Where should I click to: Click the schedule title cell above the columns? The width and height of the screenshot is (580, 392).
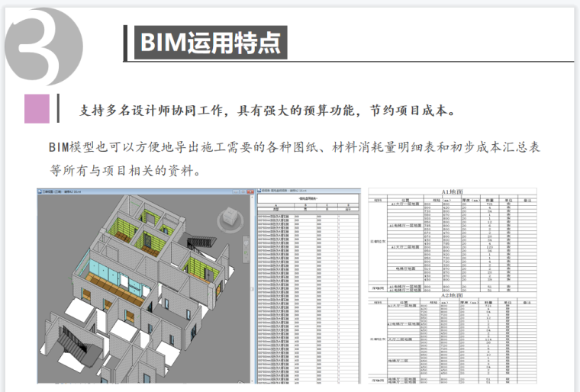(309, 197)
